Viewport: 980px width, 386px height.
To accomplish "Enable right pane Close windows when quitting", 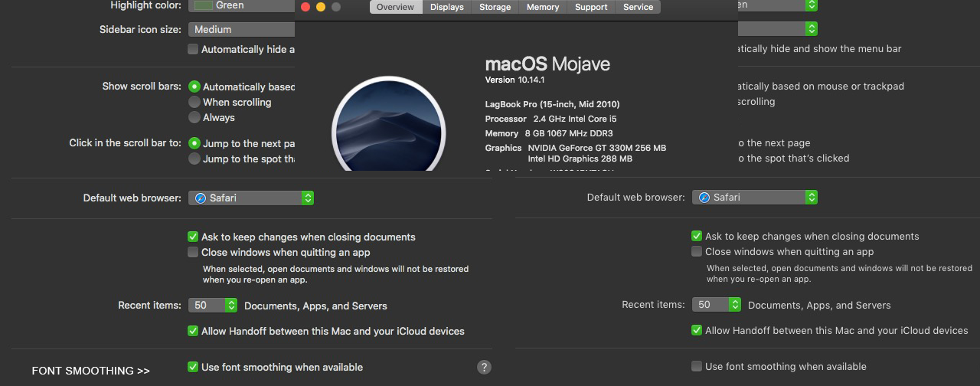I will point(697,251).
